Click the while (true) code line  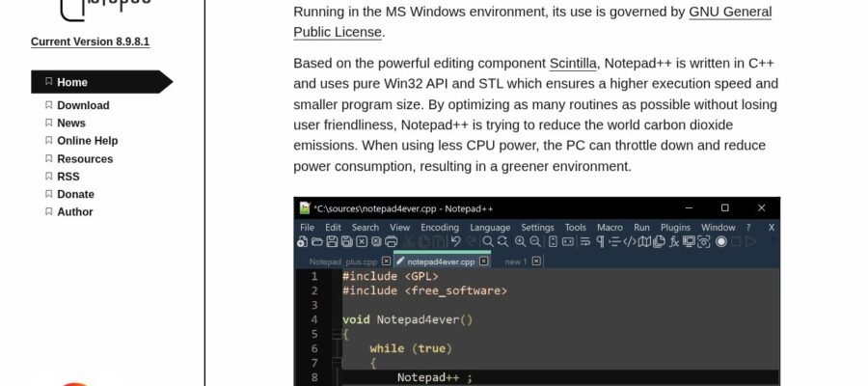click(x=411, y=348)
